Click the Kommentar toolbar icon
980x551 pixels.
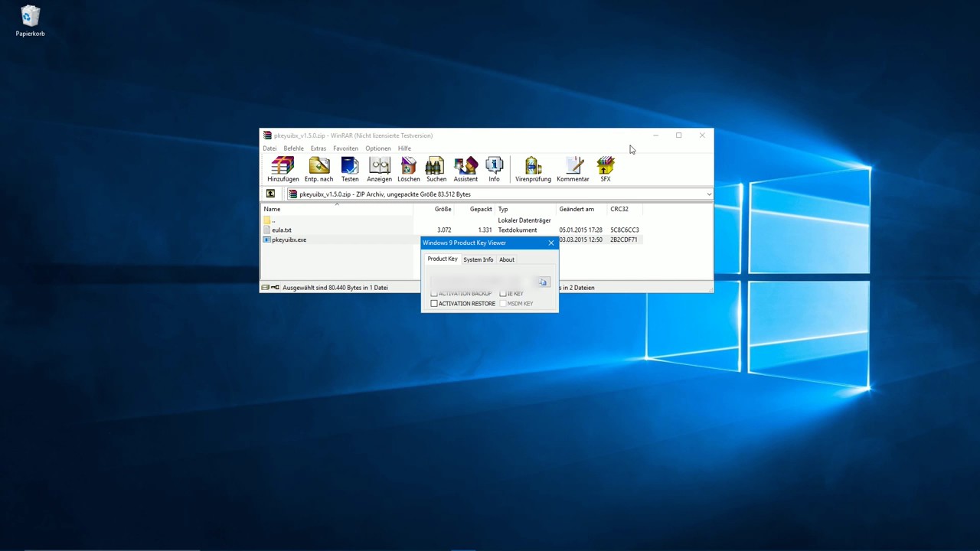tap(573, 170)
